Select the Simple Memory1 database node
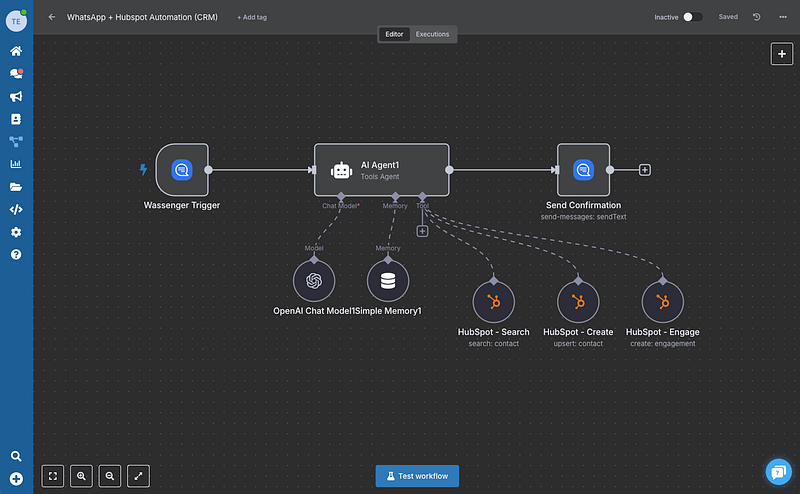The height and width of the screenshot is (494, 800). (388, 281)
